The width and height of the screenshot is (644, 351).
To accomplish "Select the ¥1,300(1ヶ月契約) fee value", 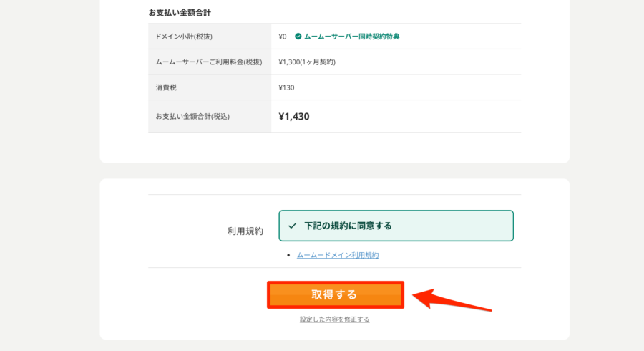I will tap(307, 62).
